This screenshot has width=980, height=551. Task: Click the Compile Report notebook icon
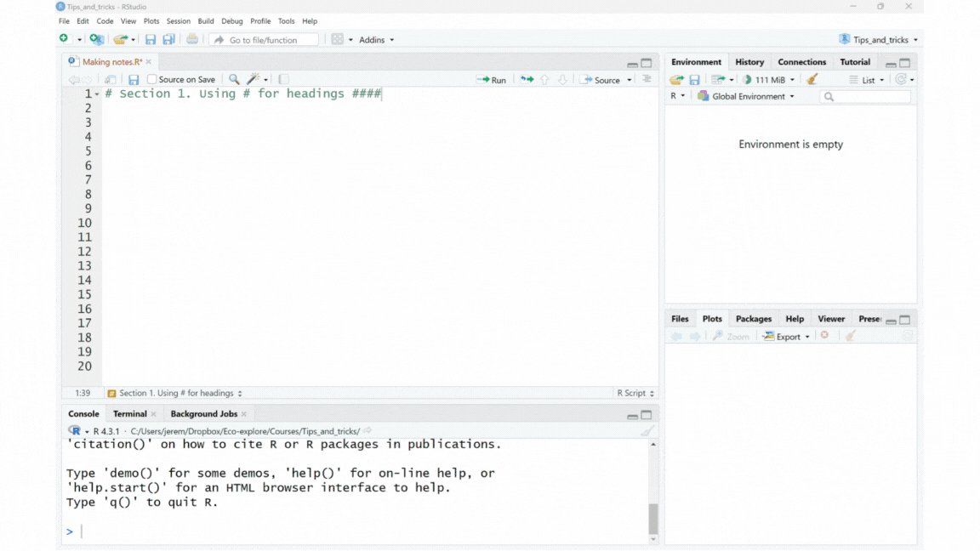tap(283, 79)
